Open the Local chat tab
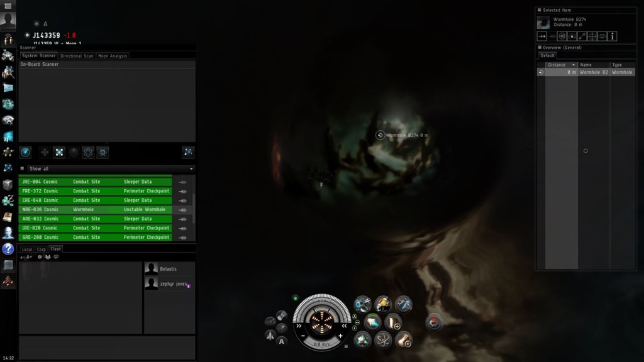Image resolution: width=644 pixels, height=362 pixels. [x=27, y=249]
